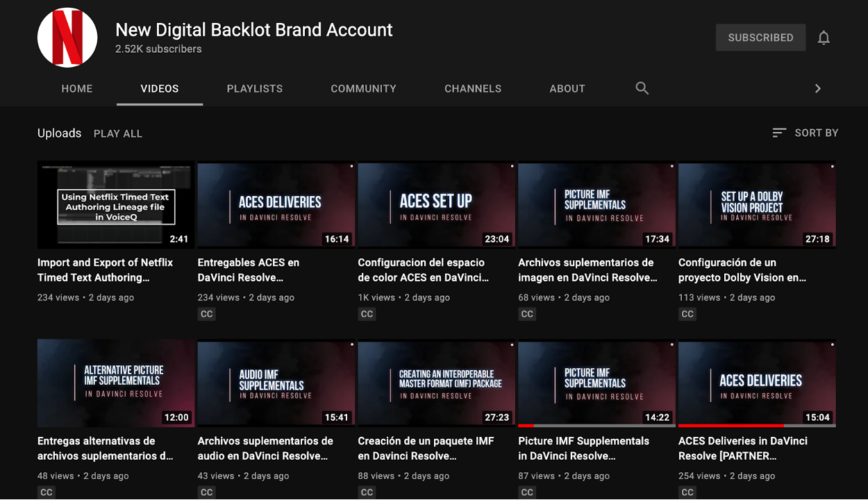Click title Configuracion del espacio de color ACES
This screenshot has height=500, width=868.
pos(424,270)
